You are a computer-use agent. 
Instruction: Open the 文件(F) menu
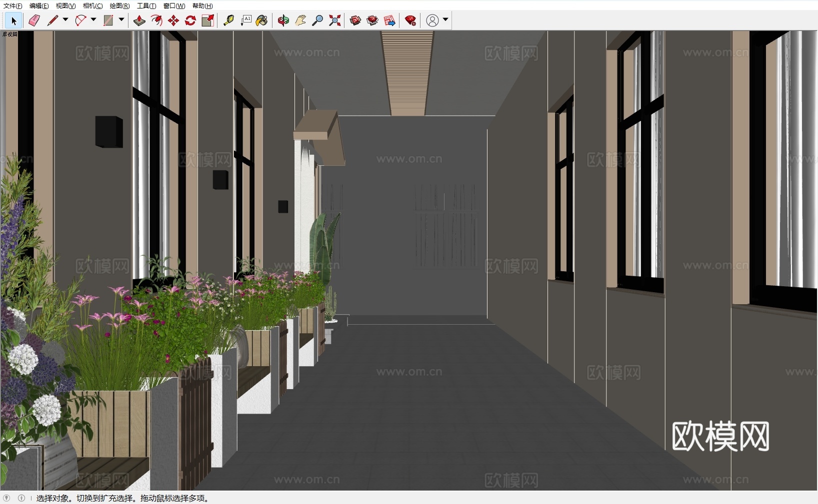coord(13,6)
